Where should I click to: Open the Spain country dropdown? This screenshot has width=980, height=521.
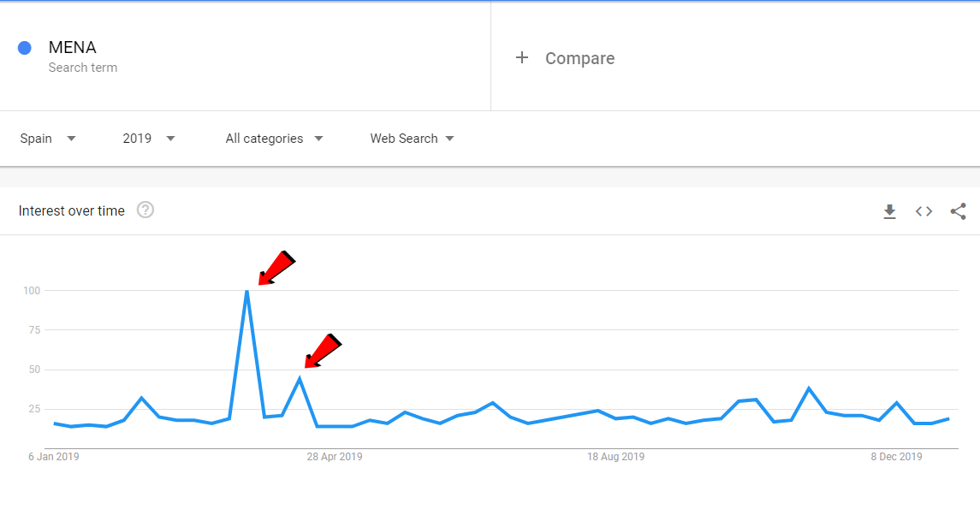(47, 139)
